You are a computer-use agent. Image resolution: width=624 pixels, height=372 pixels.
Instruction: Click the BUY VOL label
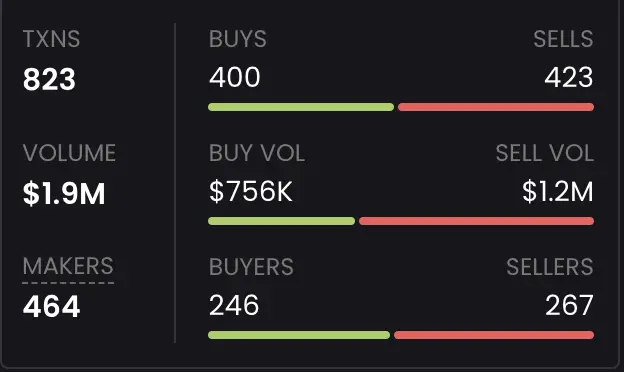(257, 153)
